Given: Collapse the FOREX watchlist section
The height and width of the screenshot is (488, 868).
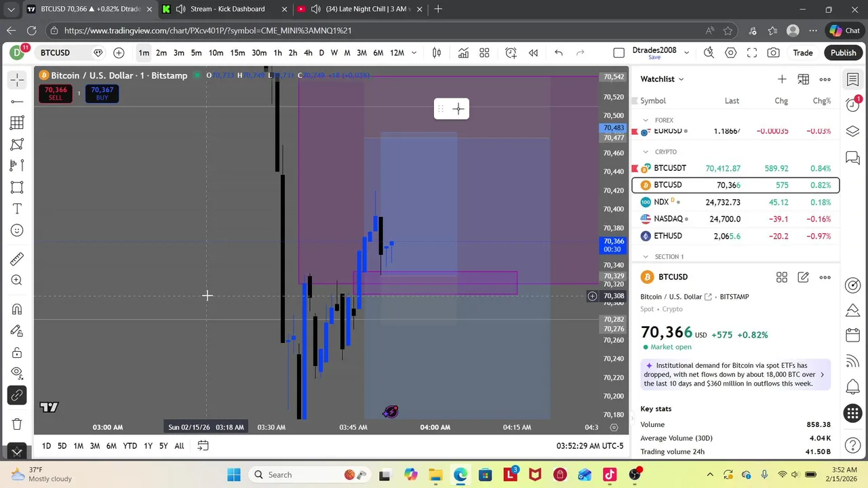Looking at the screenshot, I should point(646,120).
